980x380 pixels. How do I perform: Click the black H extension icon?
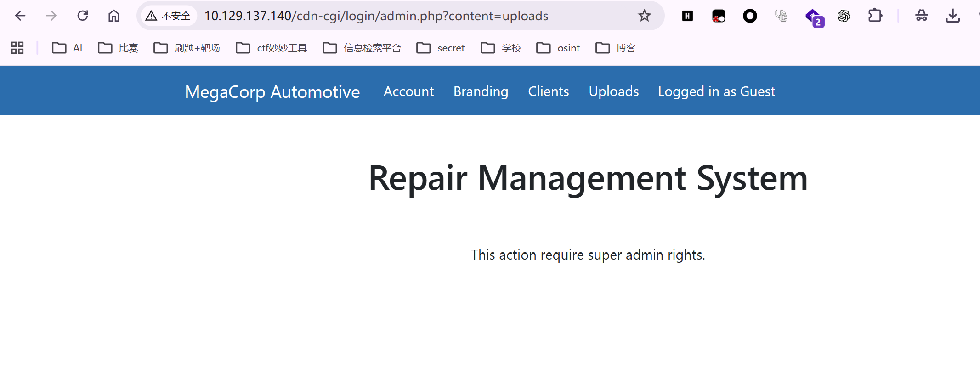687,16
